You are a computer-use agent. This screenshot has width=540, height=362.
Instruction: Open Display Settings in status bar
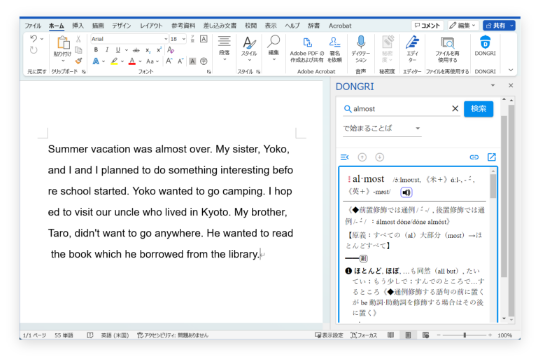click(x=329, y=335)
